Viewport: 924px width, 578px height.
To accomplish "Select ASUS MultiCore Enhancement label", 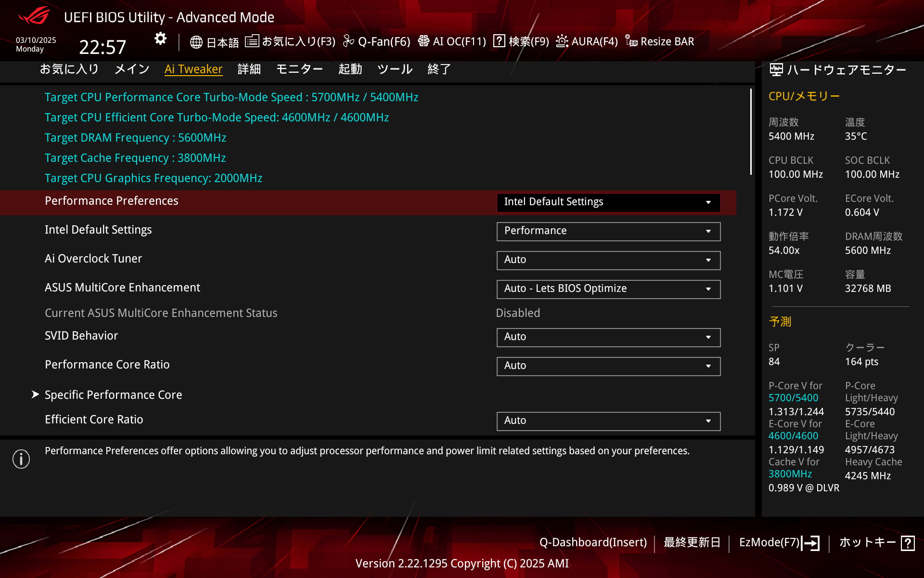I will 122,288.
